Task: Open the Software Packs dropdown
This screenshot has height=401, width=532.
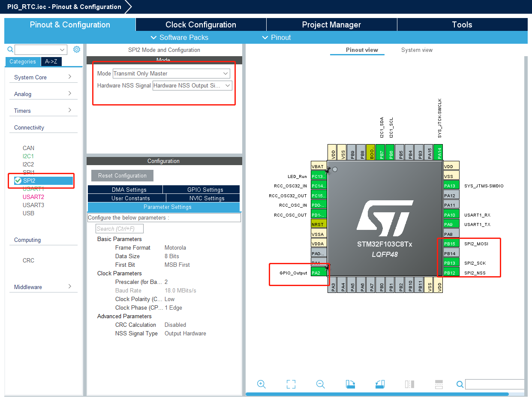Action: point(180,37)
